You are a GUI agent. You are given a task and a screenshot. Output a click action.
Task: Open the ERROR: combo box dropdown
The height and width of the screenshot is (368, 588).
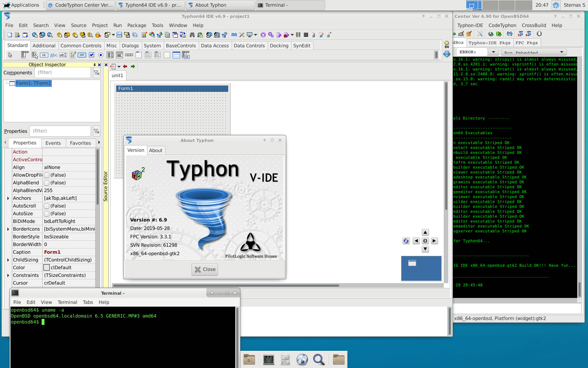click(493, 52)
